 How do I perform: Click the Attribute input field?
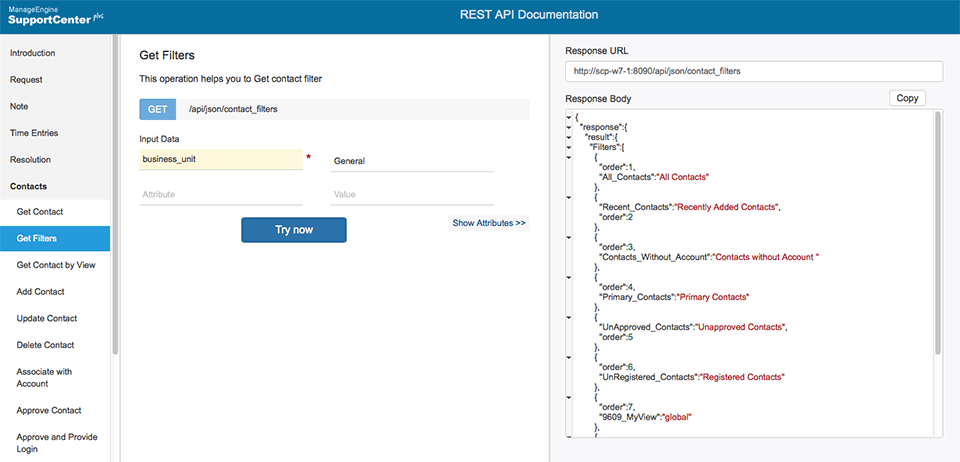pos(220,194)
